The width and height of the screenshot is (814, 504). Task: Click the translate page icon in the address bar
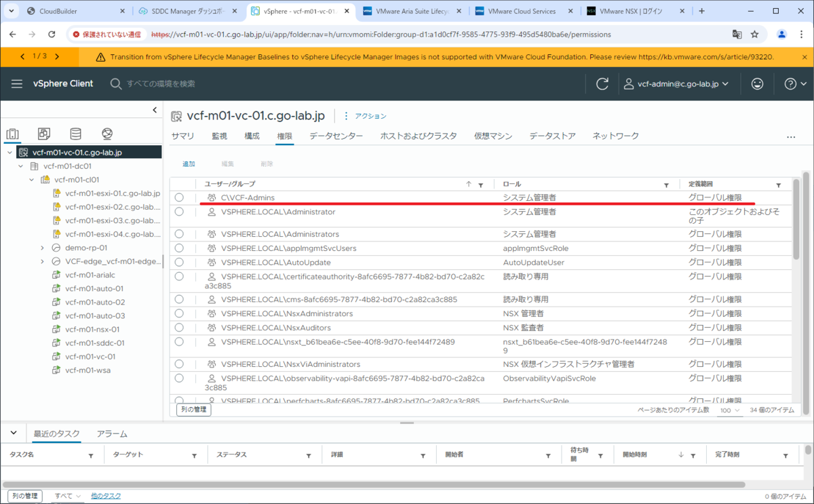737,34
